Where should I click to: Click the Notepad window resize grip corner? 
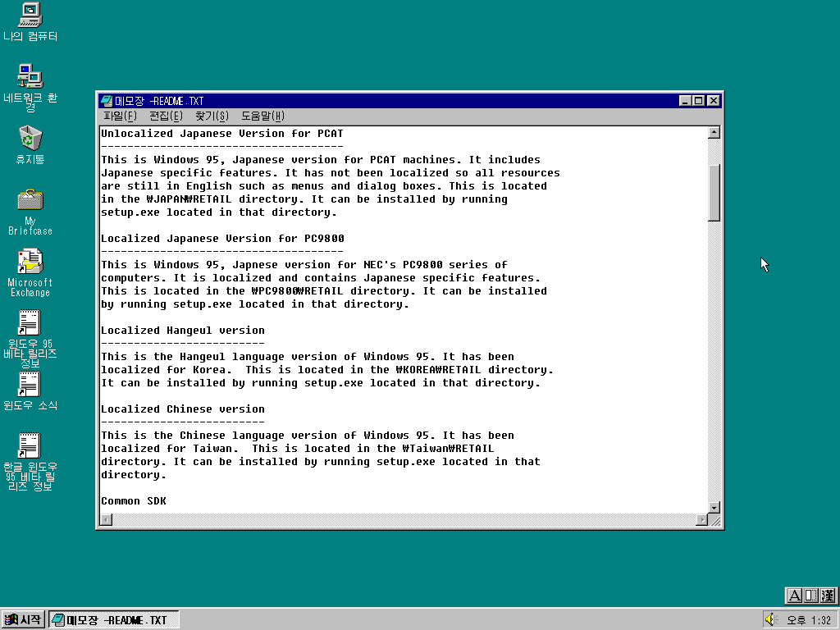tap(714, 519)
